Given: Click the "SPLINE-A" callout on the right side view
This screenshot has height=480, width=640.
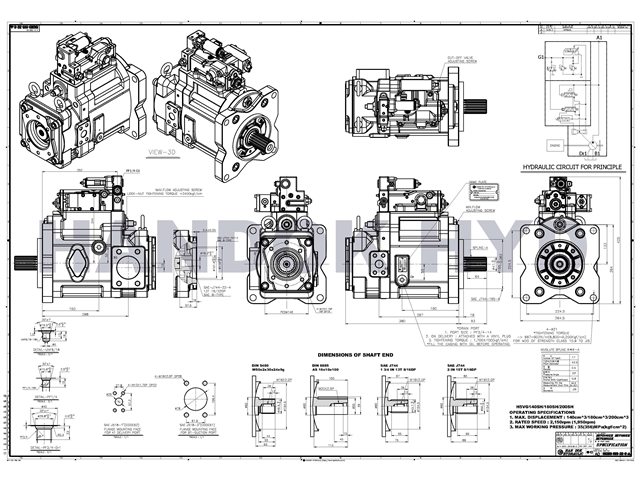Looking at the screenshot, I should tap(480, 248).
